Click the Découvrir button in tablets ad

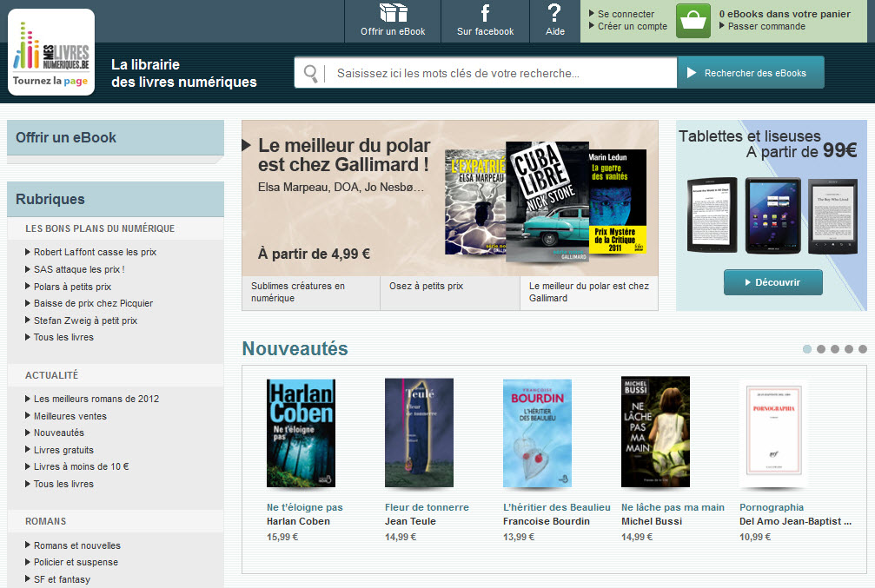click(x=772, y=282)
